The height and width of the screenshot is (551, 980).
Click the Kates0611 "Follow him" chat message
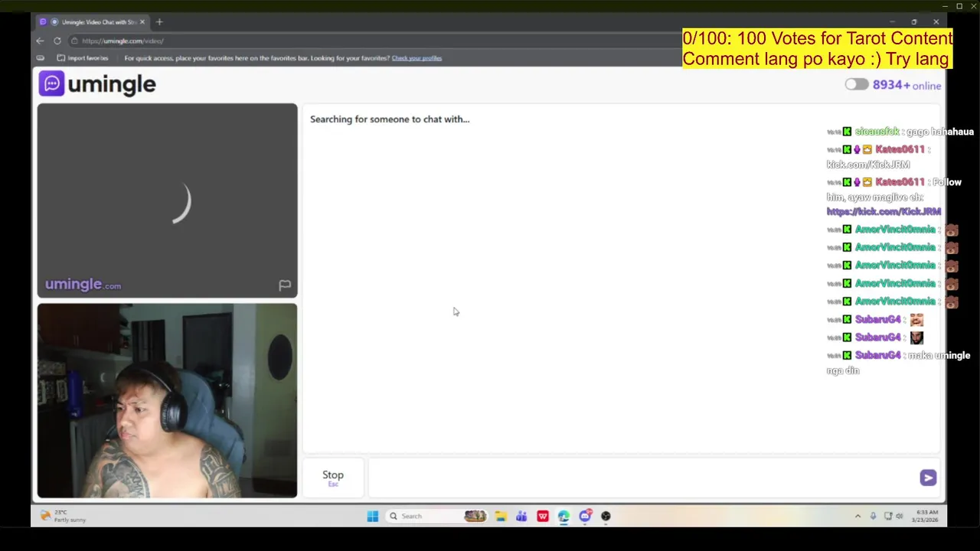click(x=894, y=197)
